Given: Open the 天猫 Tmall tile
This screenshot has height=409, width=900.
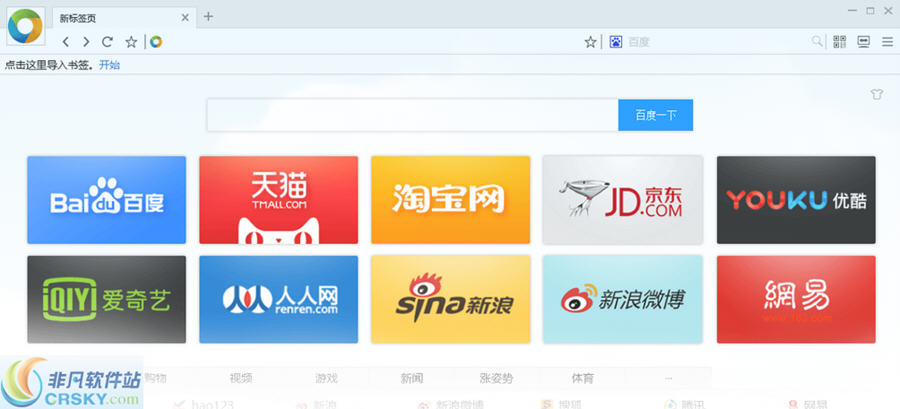Looking at the screenshot, I should 278,200.
